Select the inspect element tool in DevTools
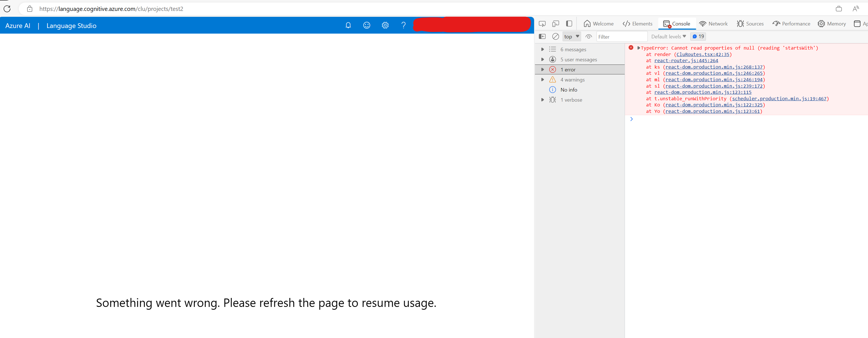 [x=542, y=24]
